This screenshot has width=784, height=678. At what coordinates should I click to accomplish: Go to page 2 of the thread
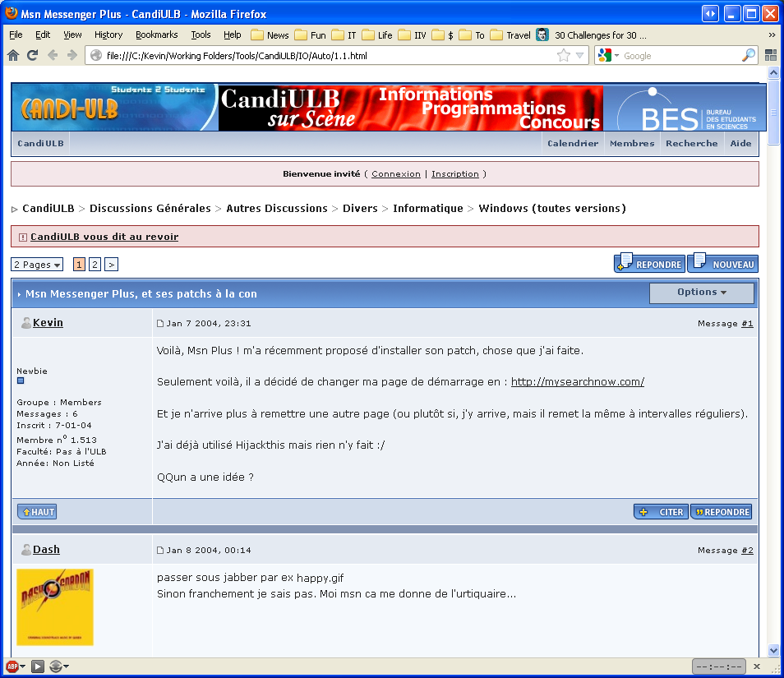click(x=95, y=265)
